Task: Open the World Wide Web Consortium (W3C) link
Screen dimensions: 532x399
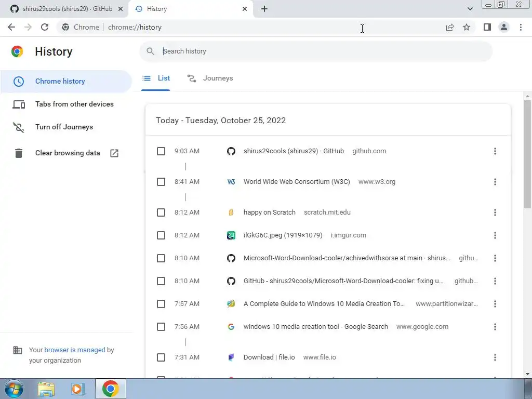Action: tap(297, 182)
